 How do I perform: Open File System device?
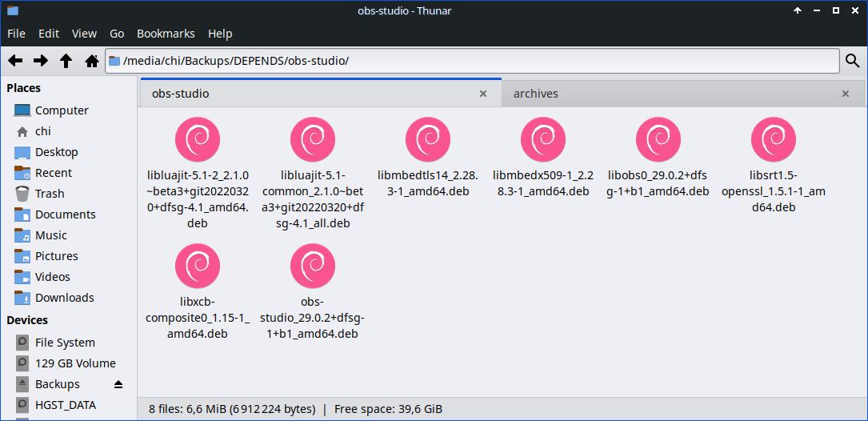click(69, 343)
